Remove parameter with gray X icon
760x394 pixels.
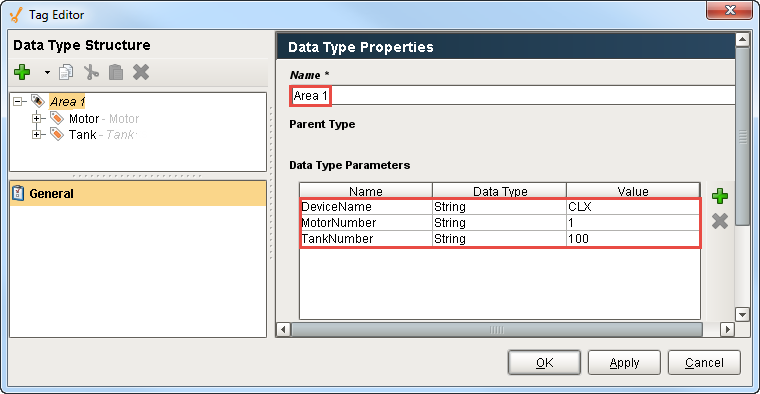(720, 221)
